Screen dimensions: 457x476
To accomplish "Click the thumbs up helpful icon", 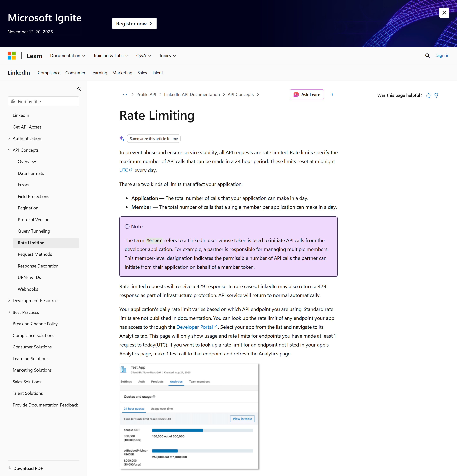I will pos(428,95).
